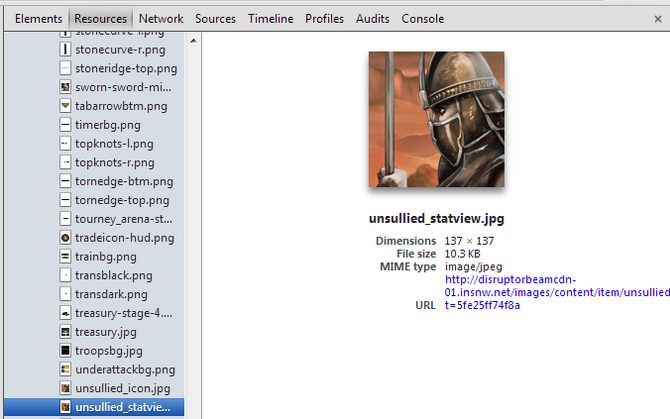
Task: Open the Timeline tab
Action: click(270, 19)
